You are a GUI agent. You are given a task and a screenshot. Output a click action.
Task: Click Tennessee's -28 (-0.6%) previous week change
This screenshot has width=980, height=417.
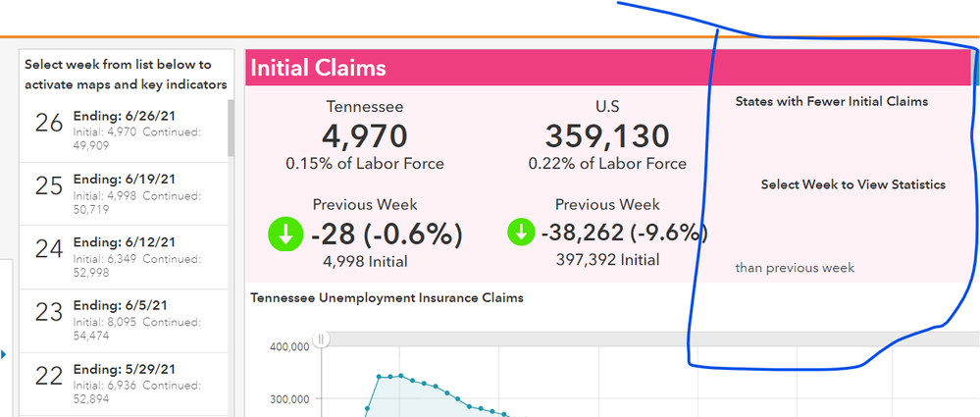tap(385, 235)
